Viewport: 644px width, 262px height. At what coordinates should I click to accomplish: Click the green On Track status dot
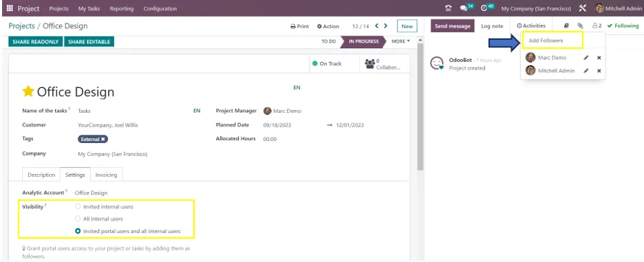(315, 64)
